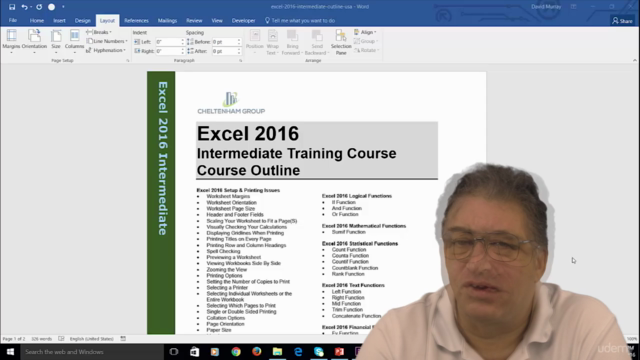Open the Margins gallery

[x=11, y=41]
